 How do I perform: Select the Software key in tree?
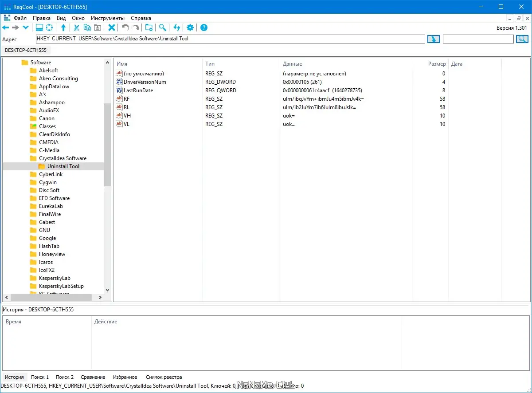(x=40, y=63)
